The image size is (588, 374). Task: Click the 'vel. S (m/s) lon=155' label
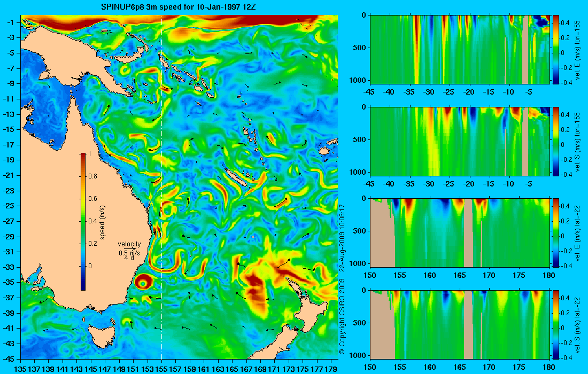click(577, 142)
